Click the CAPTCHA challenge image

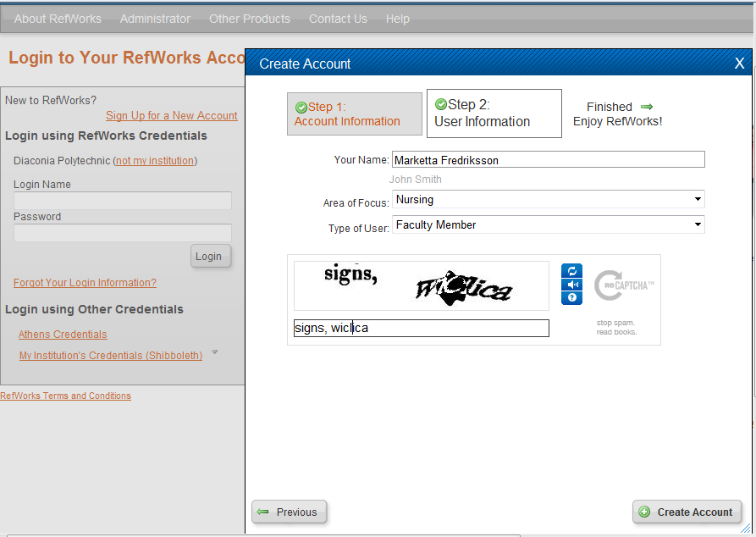point(422,285)
